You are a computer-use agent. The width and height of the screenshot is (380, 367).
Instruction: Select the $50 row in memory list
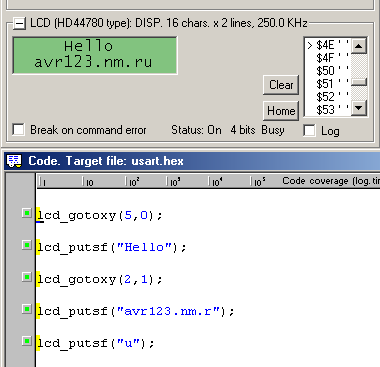tap(328, 71)
